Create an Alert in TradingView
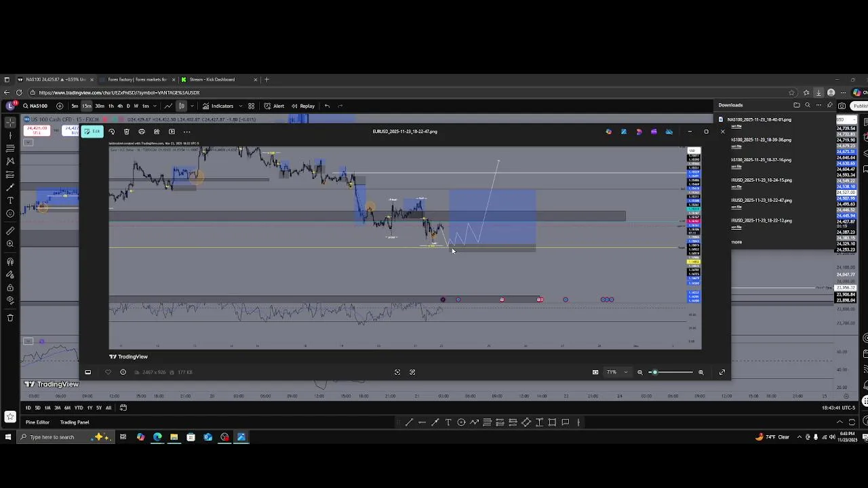The image size is (868, 488). click(274, 106)
